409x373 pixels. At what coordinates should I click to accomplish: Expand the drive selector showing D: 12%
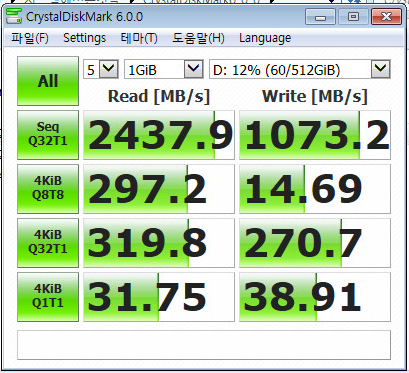pos(300,70)
